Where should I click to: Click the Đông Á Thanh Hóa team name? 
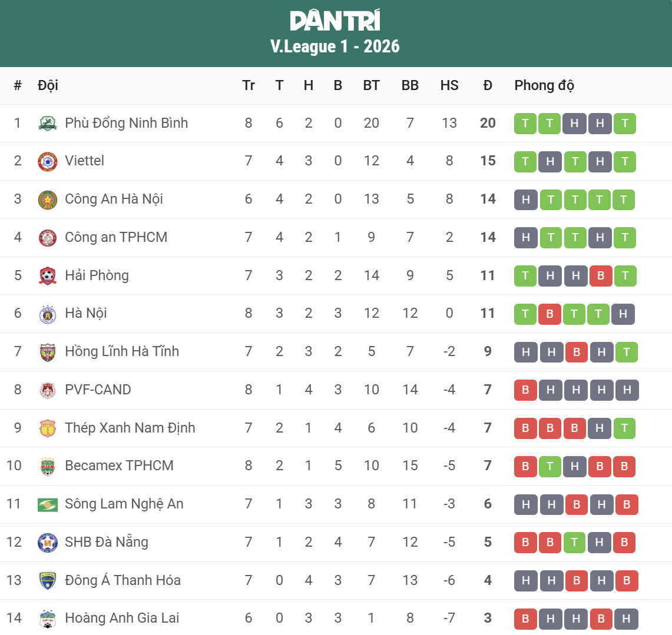(x=123, y=580)
